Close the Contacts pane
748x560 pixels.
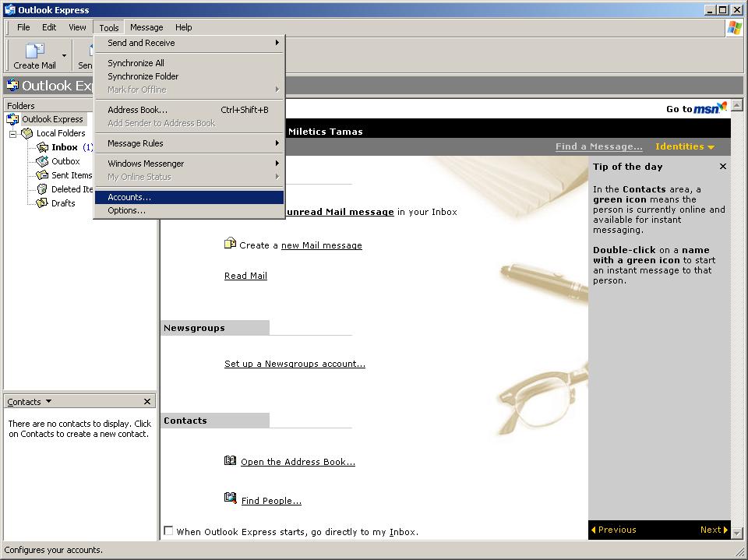pos(147,402)
